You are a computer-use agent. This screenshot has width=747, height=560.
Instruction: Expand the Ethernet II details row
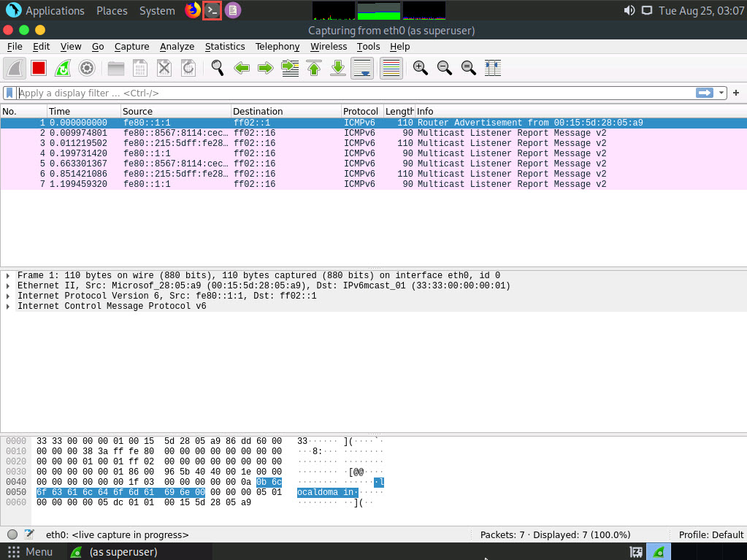pos(8,285)
